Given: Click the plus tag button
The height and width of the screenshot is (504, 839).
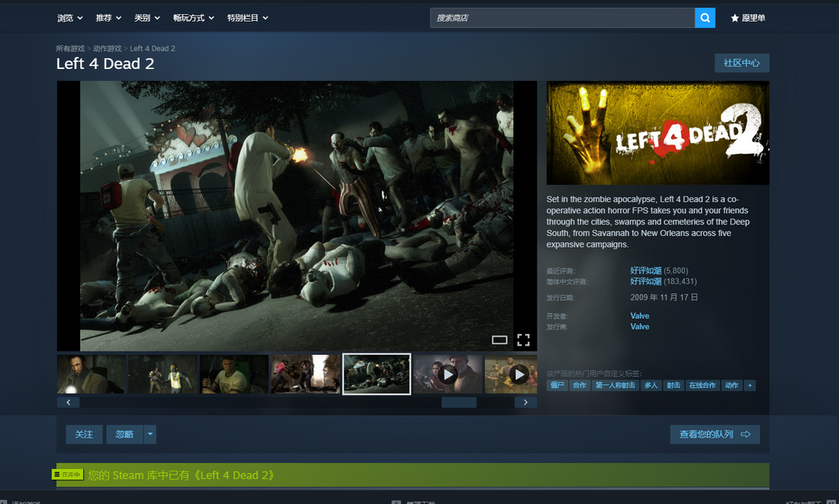Looking at the screenshot, I should 750,385.
